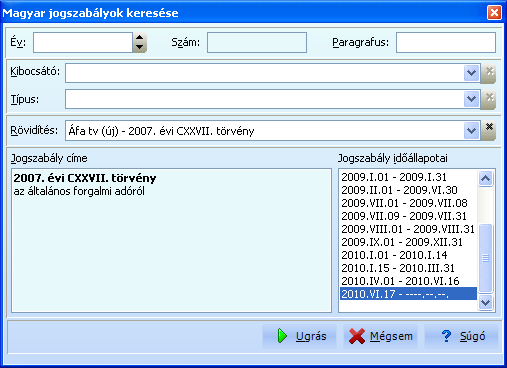Select time state 2009.VII.01 - 2009.VII.08

point(408,203)
